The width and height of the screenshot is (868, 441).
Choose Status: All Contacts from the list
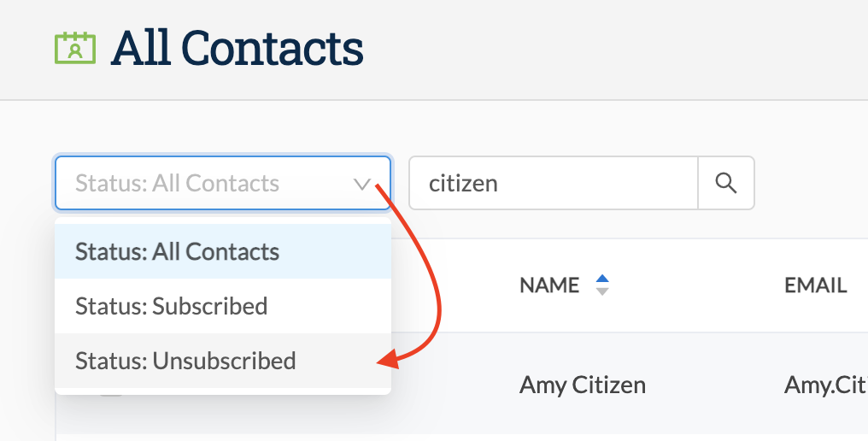pos(222,251)
